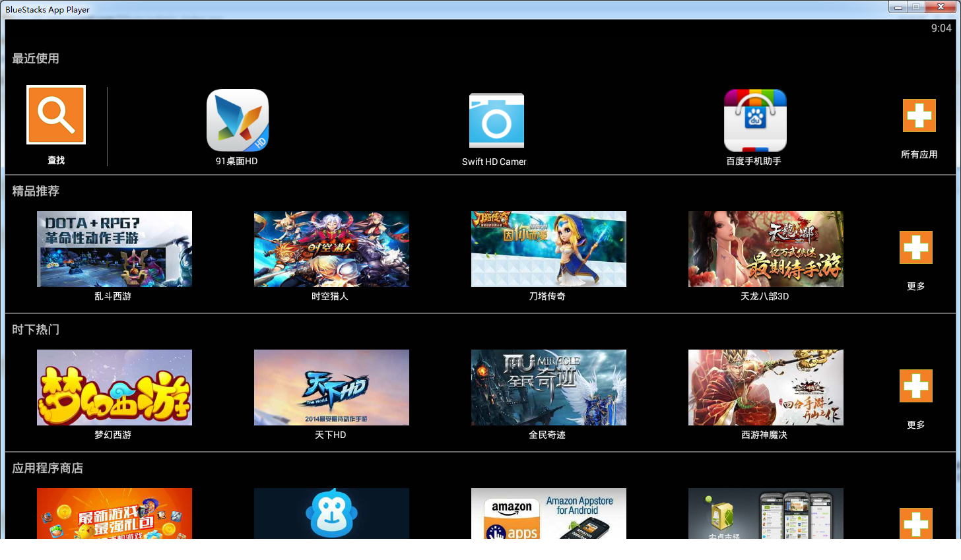The image size is (961, 560).
Task: Open the 时空猎人 game banner
Action: (331, 249)
